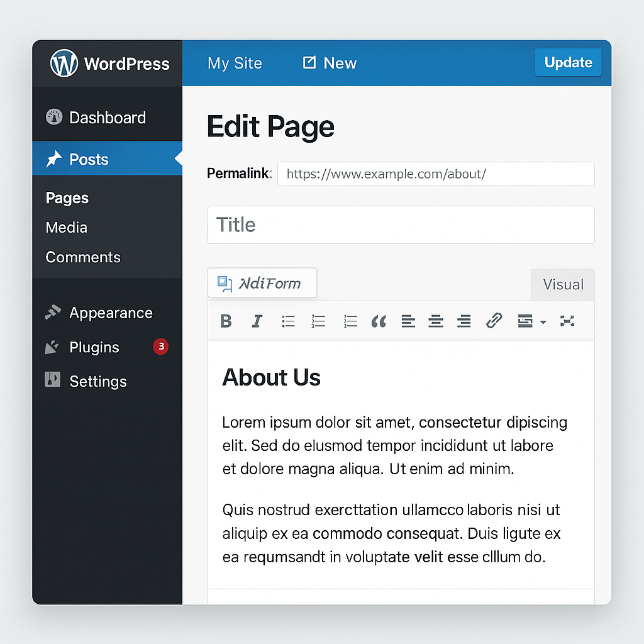Insert a blockquote

379,321
